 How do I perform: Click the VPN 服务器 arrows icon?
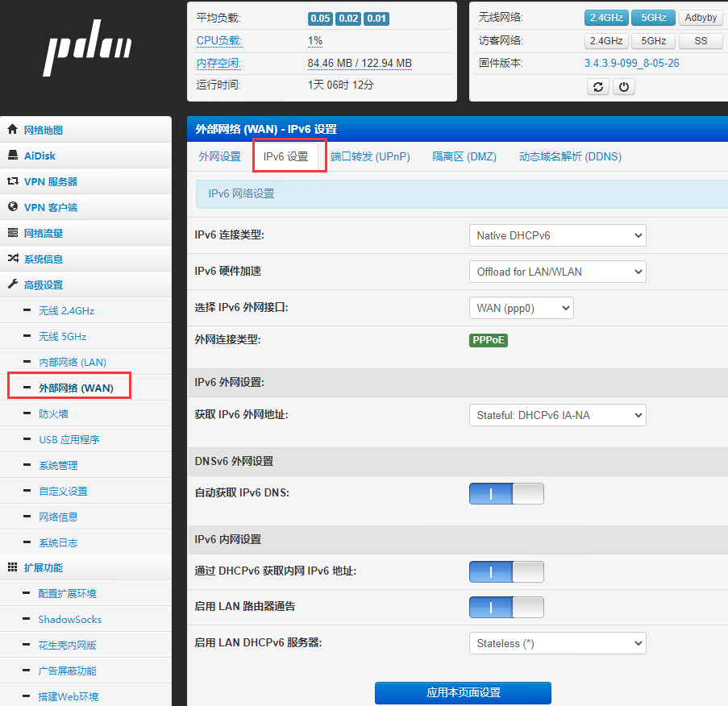pos(13,181)
